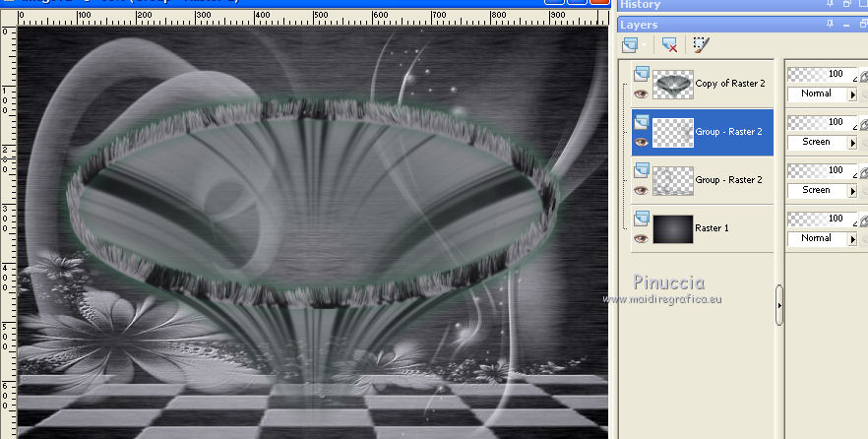Adjust opacity slider for Copy of Raster 2
Viewport: 868px width, 439px height.
pyautogui.click(x=822, y=74)
